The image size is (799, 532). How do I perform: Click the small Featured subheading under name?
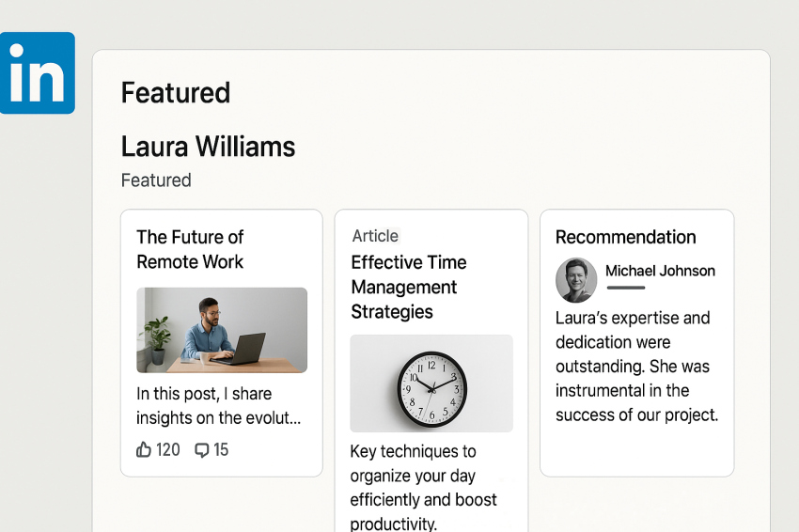click(x=156, y=180)
